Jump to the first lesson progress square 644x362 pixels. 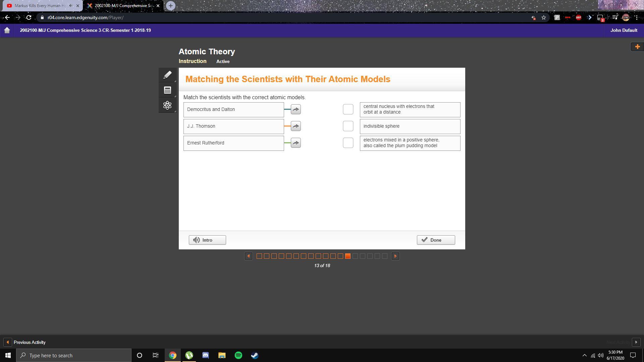pos(259,256)
